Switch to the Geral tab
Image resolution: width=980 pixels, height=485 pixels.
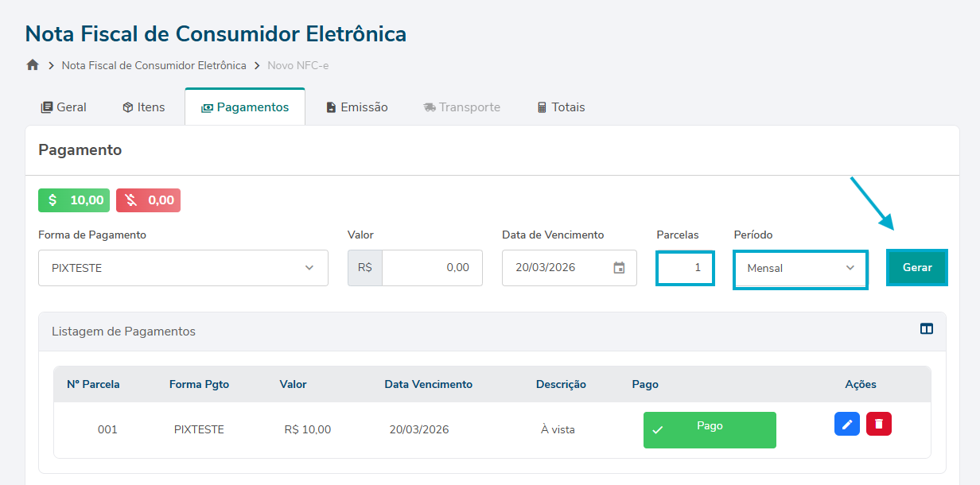tap(64, 107)
